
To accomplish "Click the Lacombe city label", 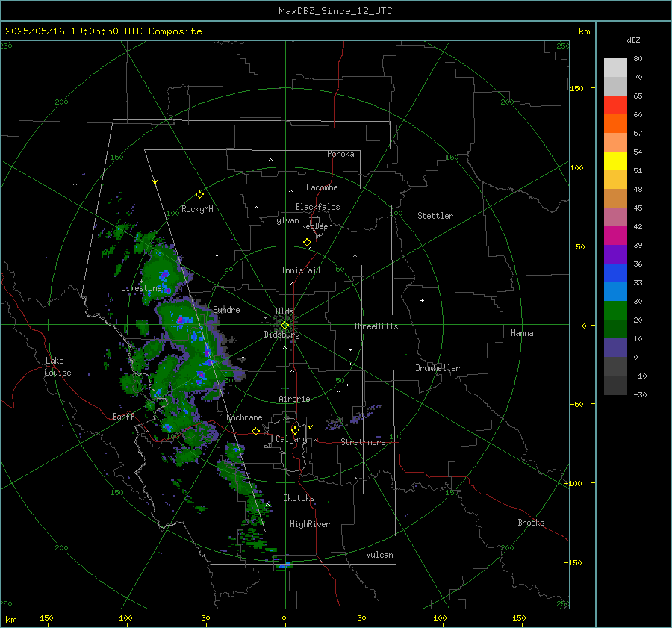I will (322, 187).
